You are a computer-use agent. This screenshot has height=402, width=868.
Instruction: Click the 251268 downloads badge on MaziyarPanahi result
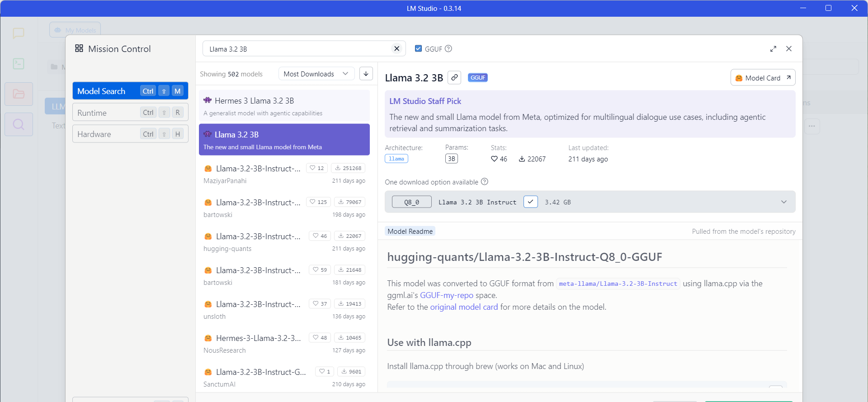tap(348, 168)
